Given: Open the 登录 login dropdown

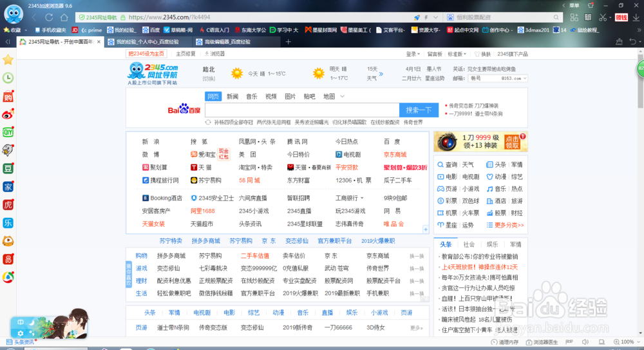Looking at the screenshot, I should [x=413, y=54].
